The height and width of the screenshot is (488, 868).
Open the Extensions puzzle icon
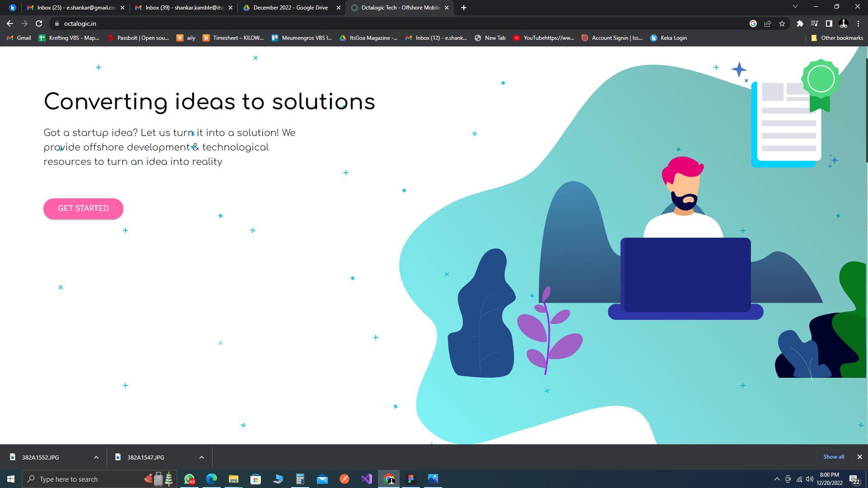point(800,23)
